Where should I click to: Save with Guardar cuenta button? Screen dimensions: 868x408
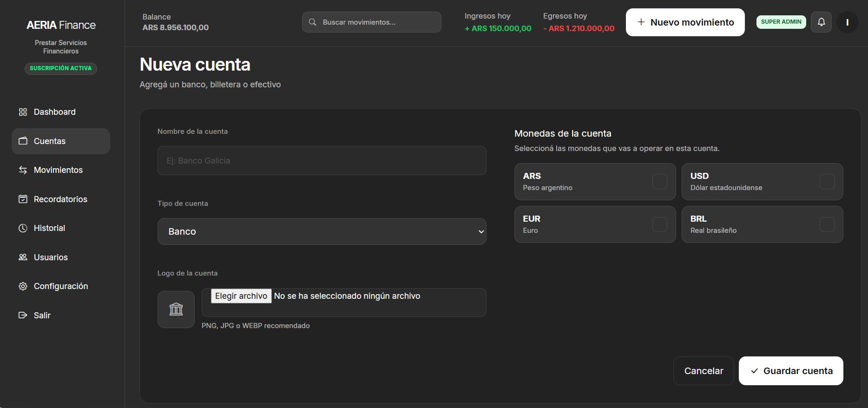click(791, 371)
